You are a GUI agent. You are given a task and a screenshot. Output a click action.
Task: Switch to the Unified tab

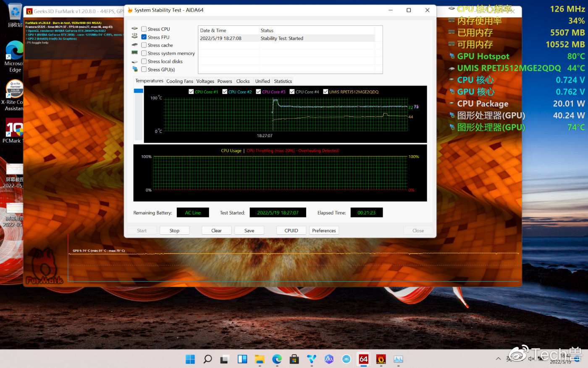262,81
